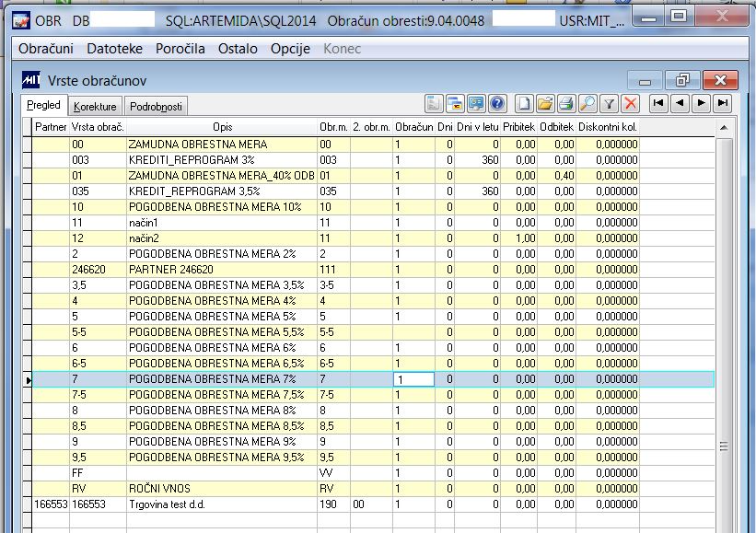This screenshot has height=533, width=756.
Task: Click the Obračun input field in row 7
Action: 413,379
